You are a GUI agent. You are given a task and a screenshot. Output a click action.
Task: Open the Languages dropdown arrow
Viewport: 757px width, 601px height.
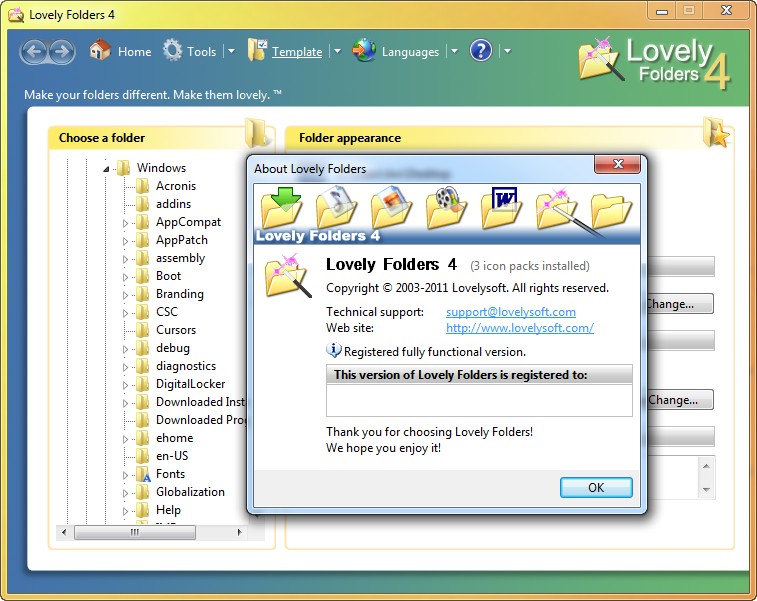[454, 51]
